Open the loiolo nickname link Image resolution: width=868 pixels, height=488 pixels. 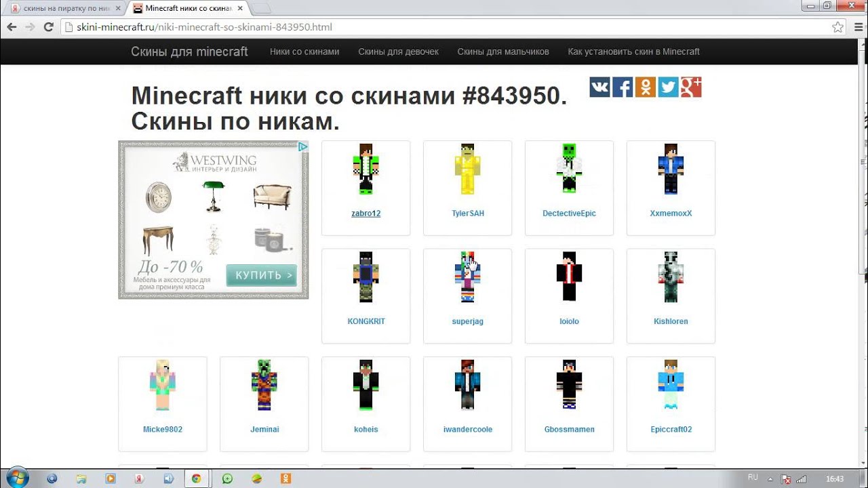click(569, 321)
